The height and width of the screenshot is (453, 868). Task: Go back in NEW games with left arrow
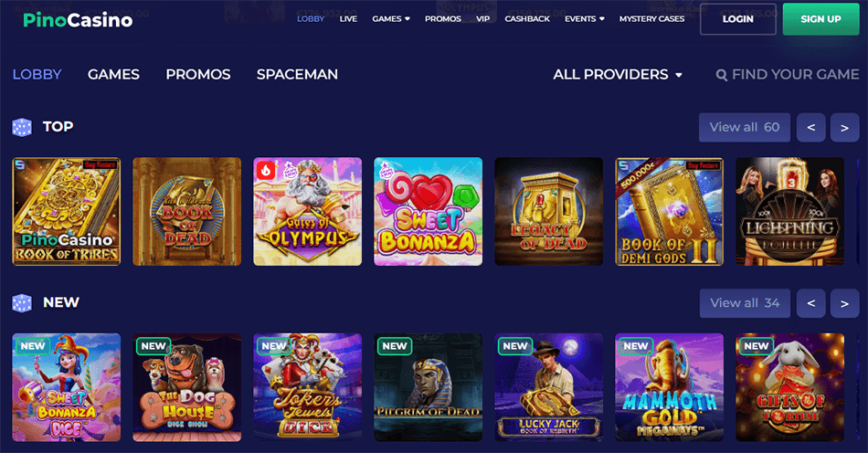tap(811, 303)
